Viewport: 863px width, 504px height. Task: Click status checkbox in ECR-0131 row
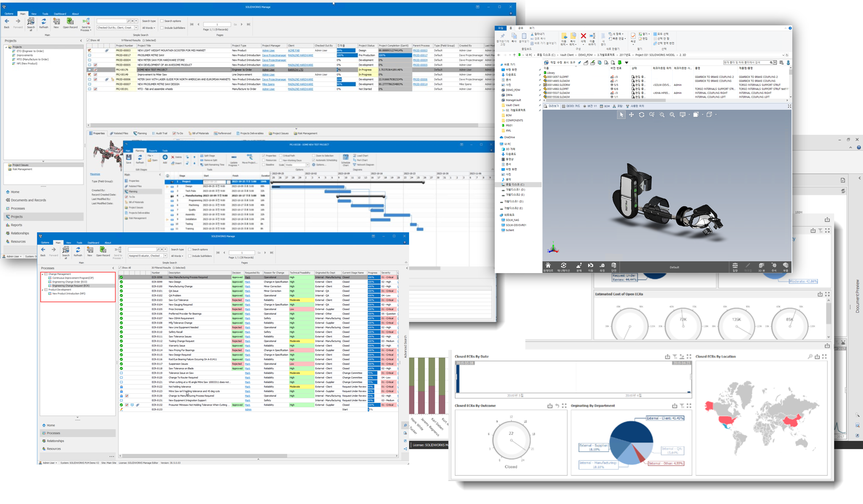tap(121, 400)
